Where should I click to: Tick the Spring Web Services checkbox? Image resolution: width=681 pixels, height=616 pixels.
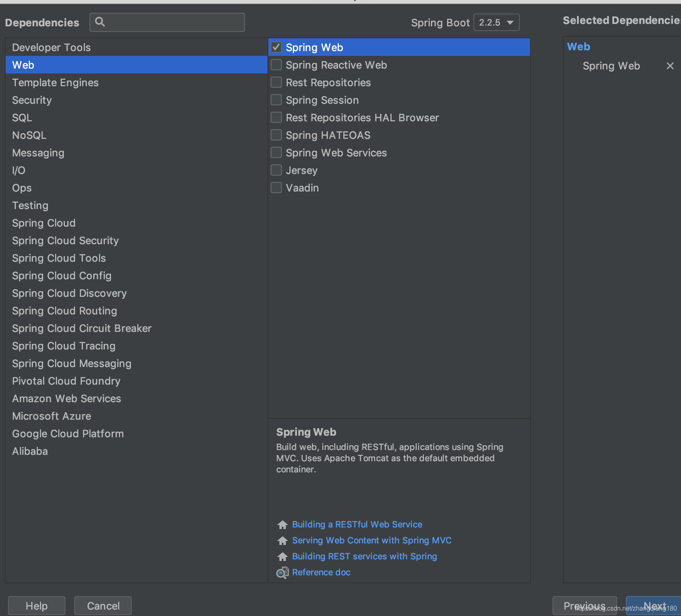[x=276, y=152]
